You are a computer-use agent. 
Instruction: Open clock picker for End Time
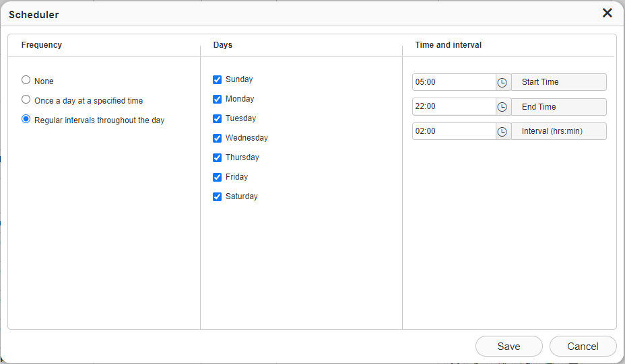coord(502,107)
